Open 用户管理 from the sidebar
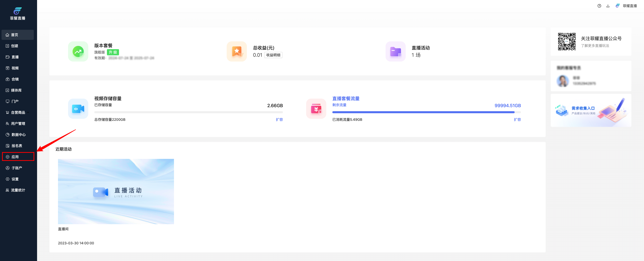 coord(18,124)
